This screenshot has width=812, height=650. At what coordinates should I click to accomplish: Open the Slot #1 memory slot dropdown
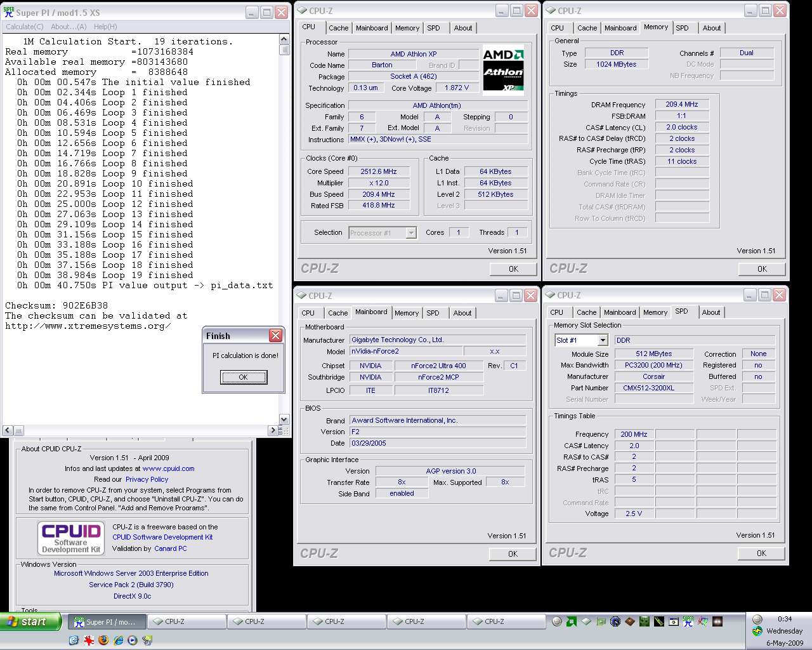(603, 340)
